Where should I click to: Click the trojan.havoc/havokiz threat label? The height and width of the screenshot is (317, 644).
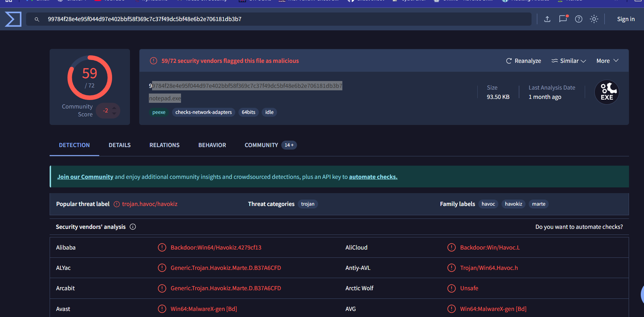click(x=150, y=204)
